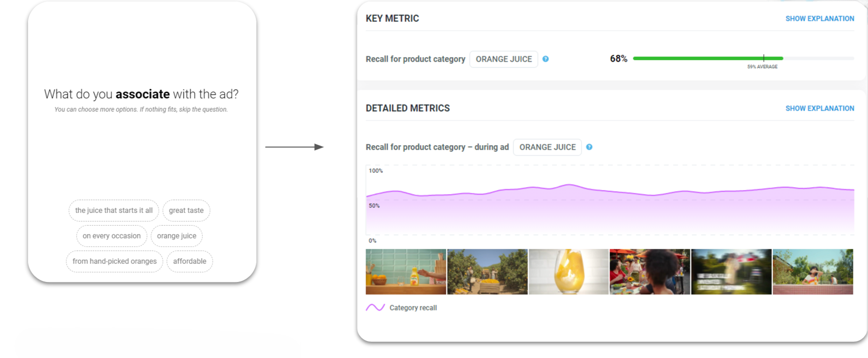Open ORANGE JUICE selector in Detailed Metrics
This screenshot has height=358, width=868.
(x=547, y=147)
